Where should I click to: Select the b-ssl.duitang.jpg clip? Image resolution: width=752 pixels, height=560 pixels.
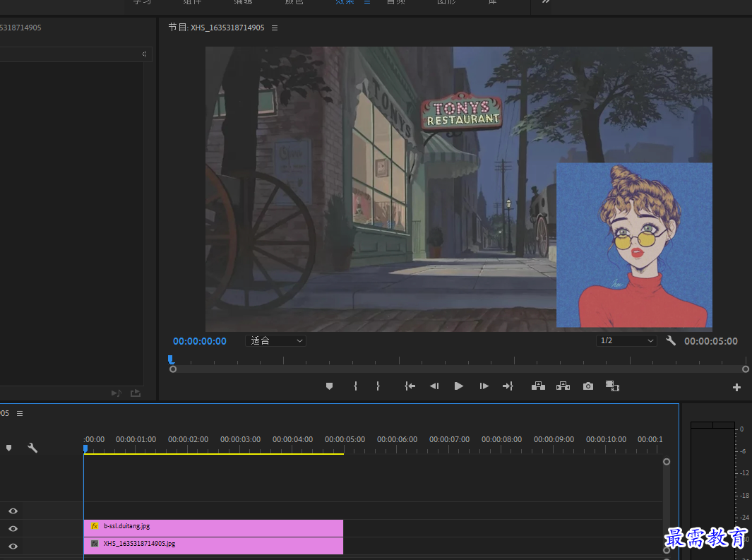point(213,528)
